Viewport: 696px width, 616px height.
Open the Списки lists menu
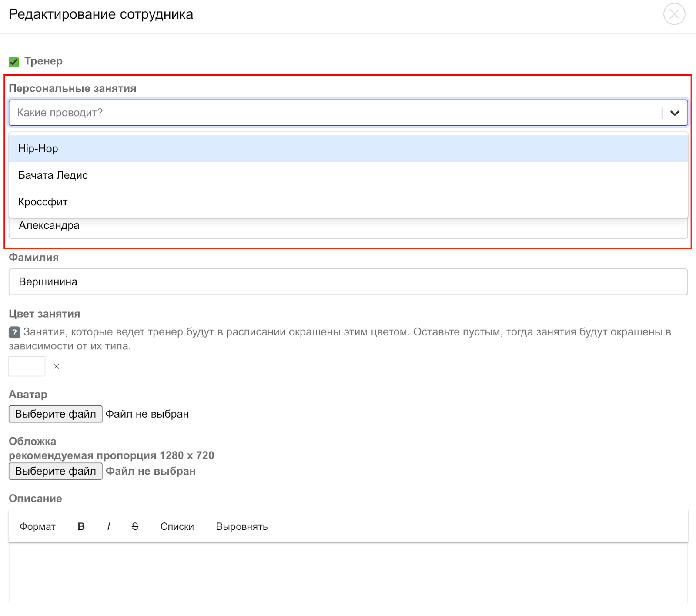[x=177, y=527]
